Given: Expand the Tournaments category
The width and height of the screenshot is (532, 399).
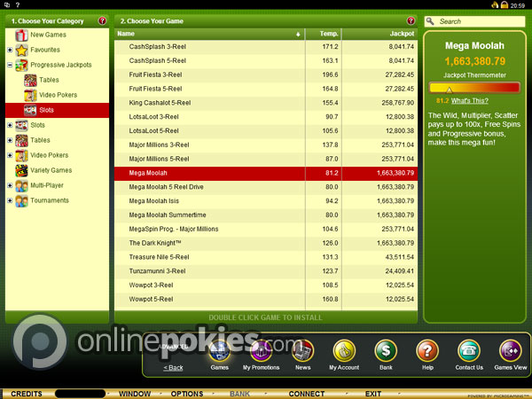Looking at the screenshot, I should 10,200.
